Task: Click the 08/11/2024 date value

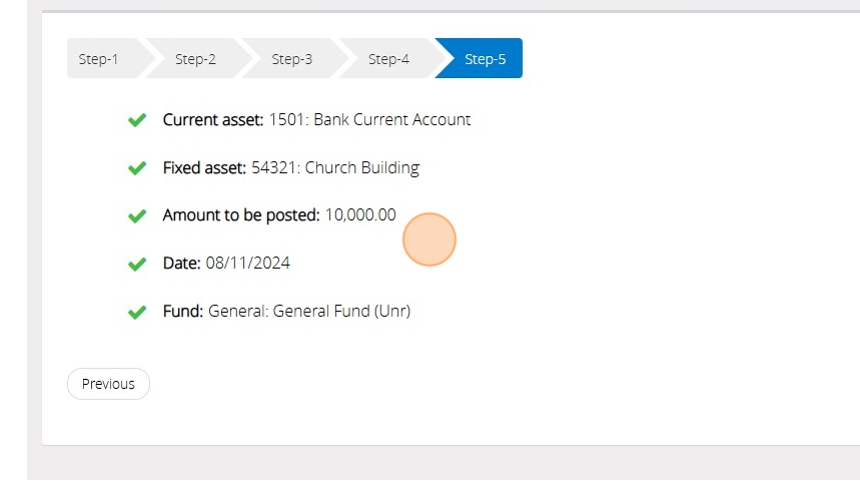Action: [x=248, y=263]
